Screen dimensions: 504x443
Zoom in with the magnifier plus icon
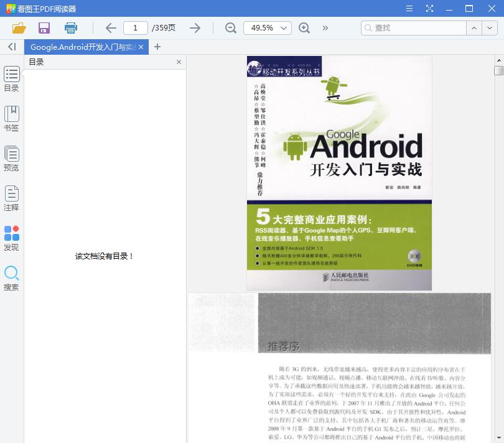(x=304, y=28)
